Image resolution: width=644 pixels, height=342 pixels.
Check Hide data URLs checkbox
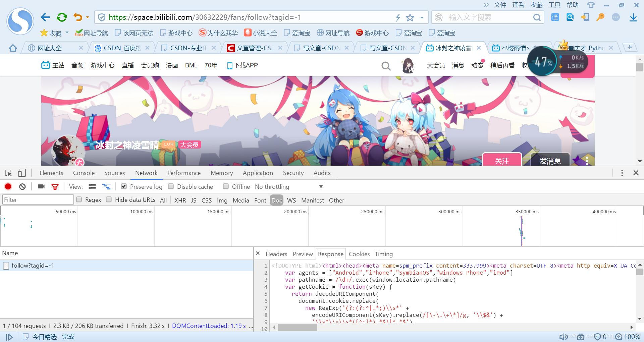coord(109,199)
